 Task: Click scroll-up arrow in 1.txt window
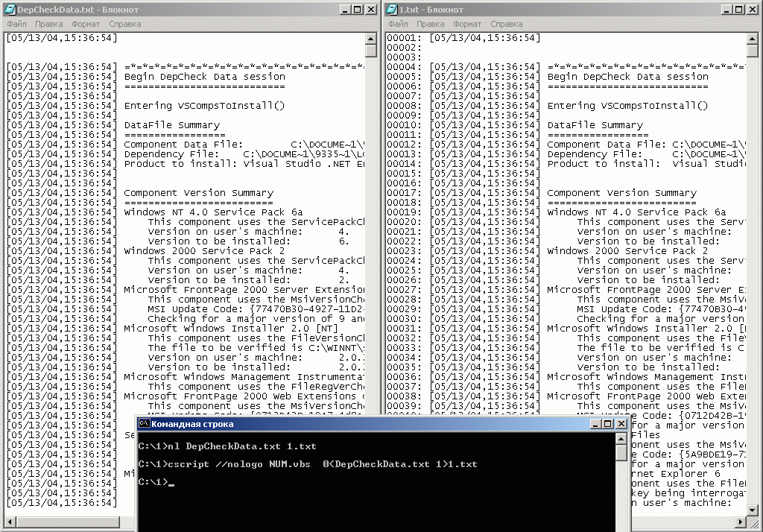(753, 39)
